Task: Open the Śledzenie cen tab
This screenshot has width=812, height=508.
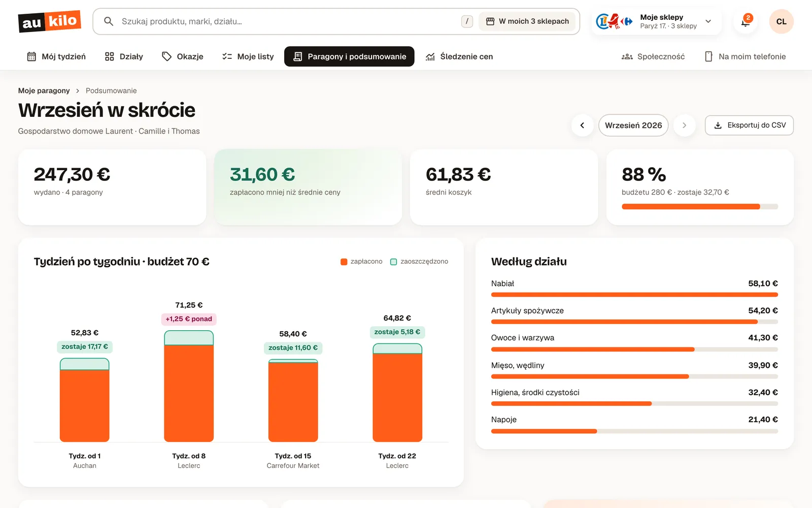Action: click(x=459, y=56)
